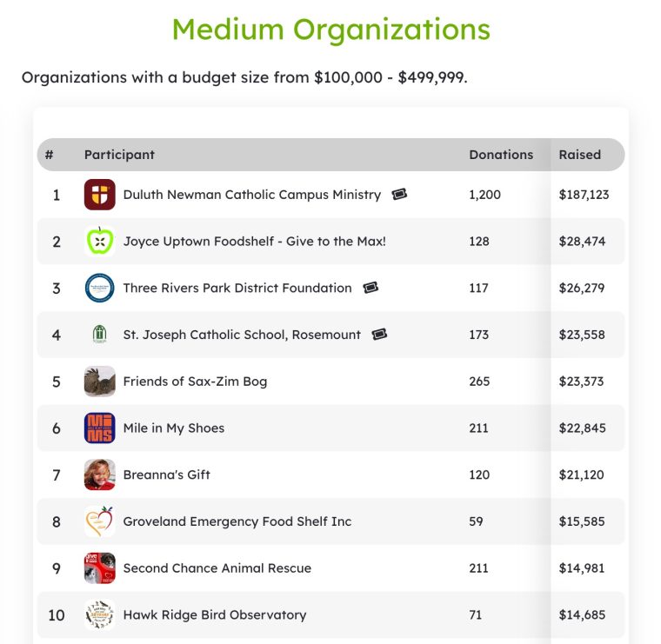Open Joyce Uptown Foodshelf - Give to the Max! link
The image size is (661, 644).
[254, 242]
